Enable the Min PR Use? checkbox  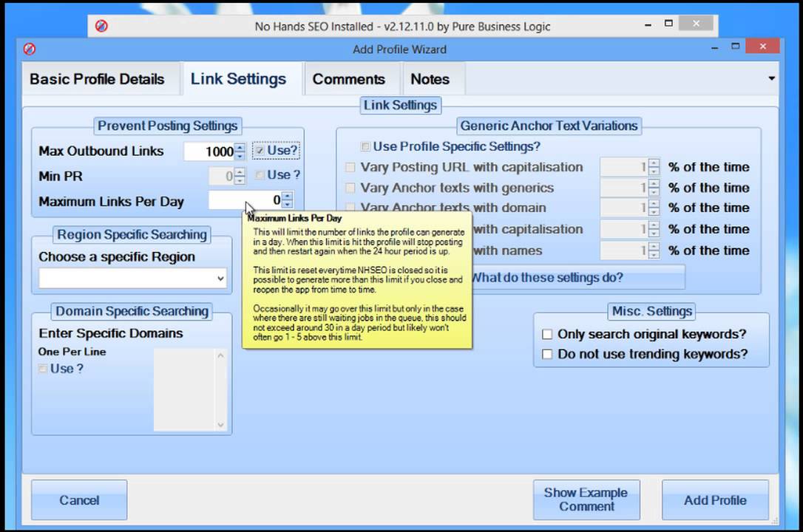tap(260, 175)
